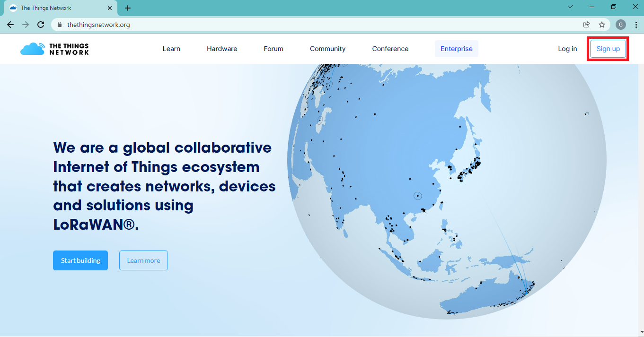The height and width of the screenshot is (337, 644).
Task: View site info via the padlock icon
Action: pos(60,25)
